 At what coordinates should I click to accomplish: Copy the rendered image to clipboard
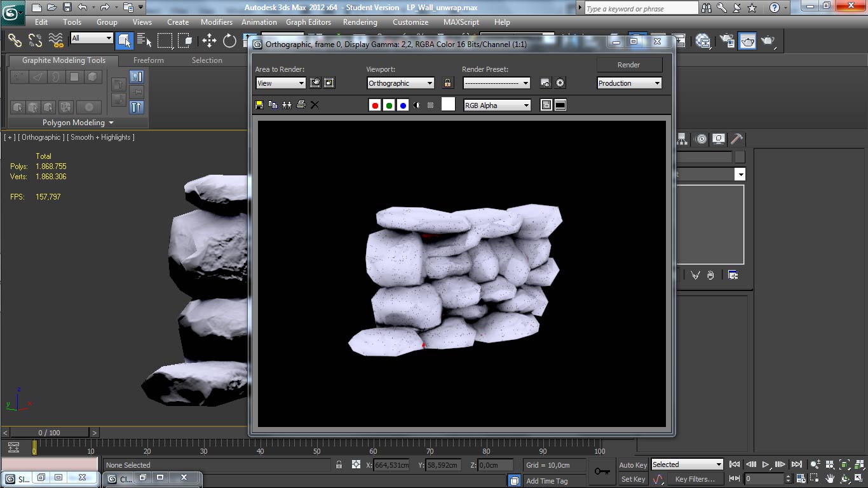(273, 105)
